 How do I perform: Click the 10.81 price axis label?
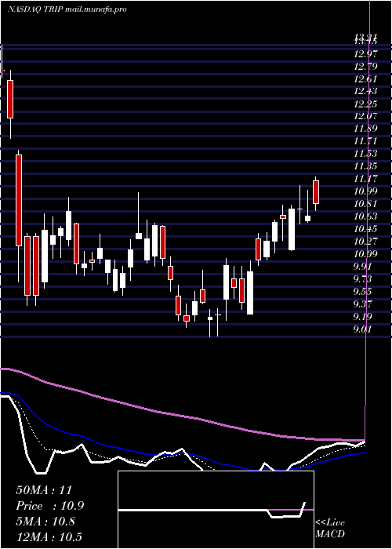click(366, 204)
